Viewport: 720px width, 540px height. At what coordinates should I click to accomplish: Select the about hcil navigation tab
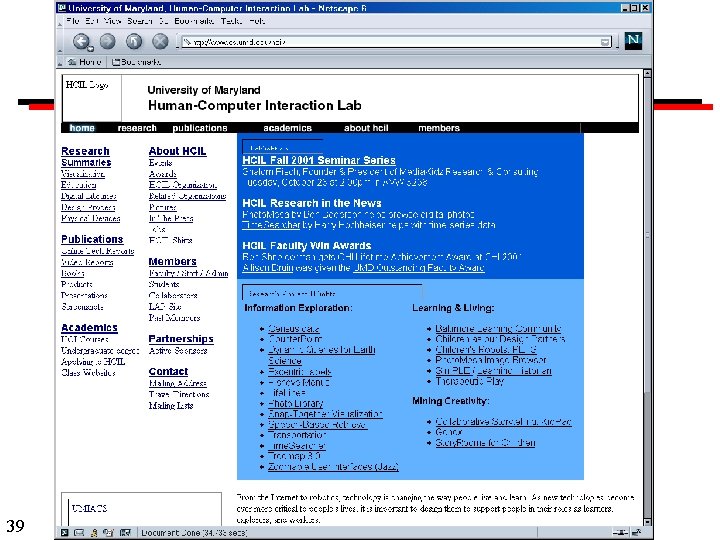tap(366, 128)
